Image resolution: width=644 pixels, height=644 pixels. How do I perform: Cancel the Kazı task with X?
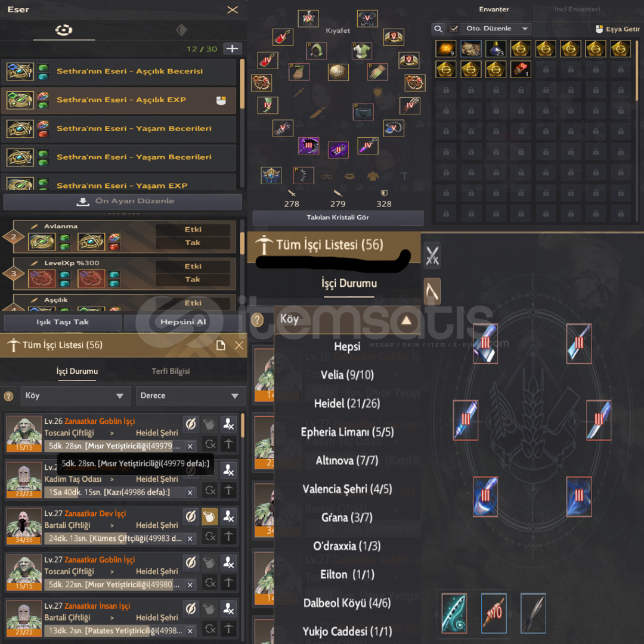[190, 492]
